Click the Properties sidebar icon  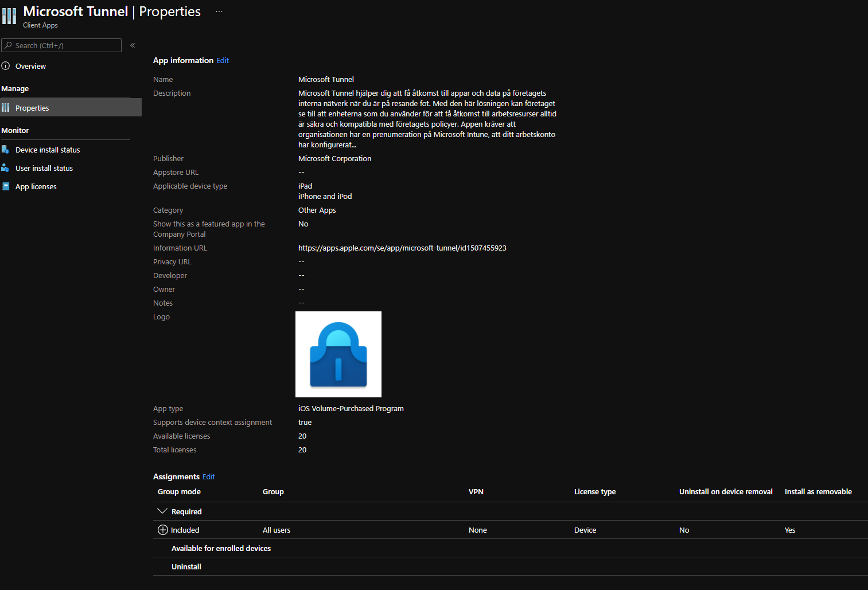(x=6, y=108)
